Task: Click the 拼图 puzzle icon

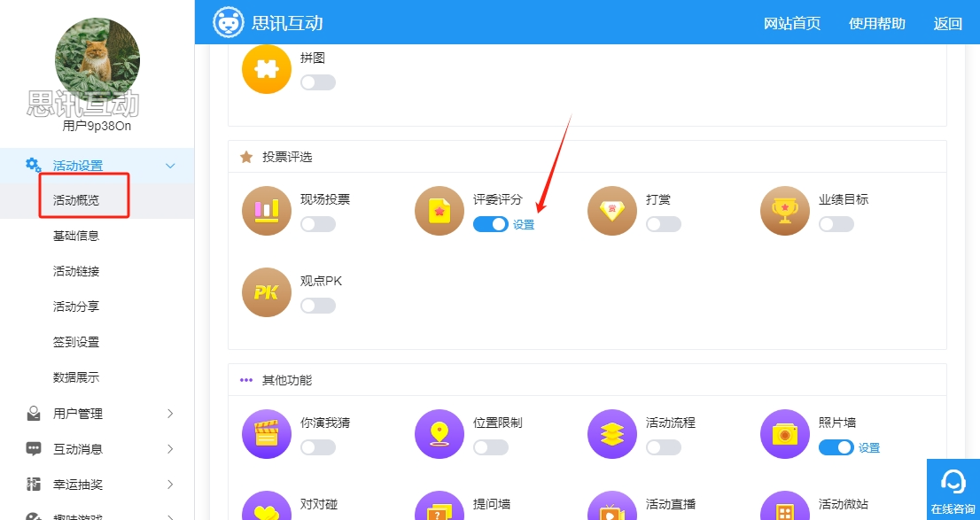Action: [x=266, y=69]
